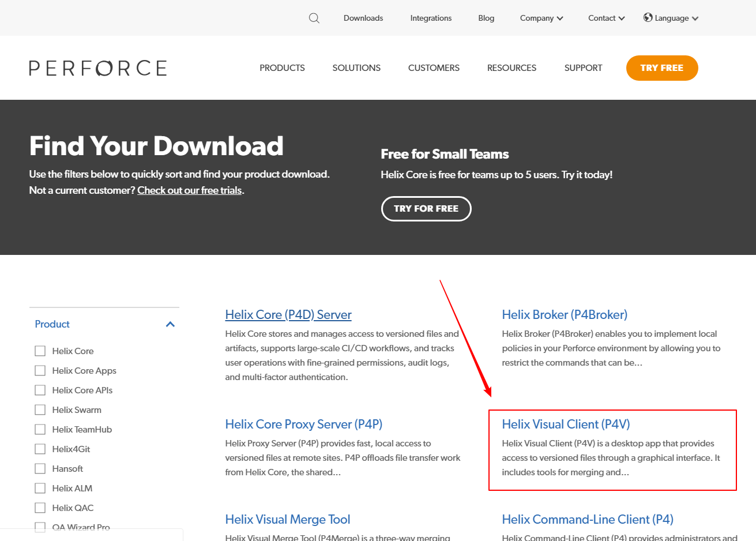Collapse the Product filter section
This screenshot has width=756, height=541.
[x=170, y=324]
